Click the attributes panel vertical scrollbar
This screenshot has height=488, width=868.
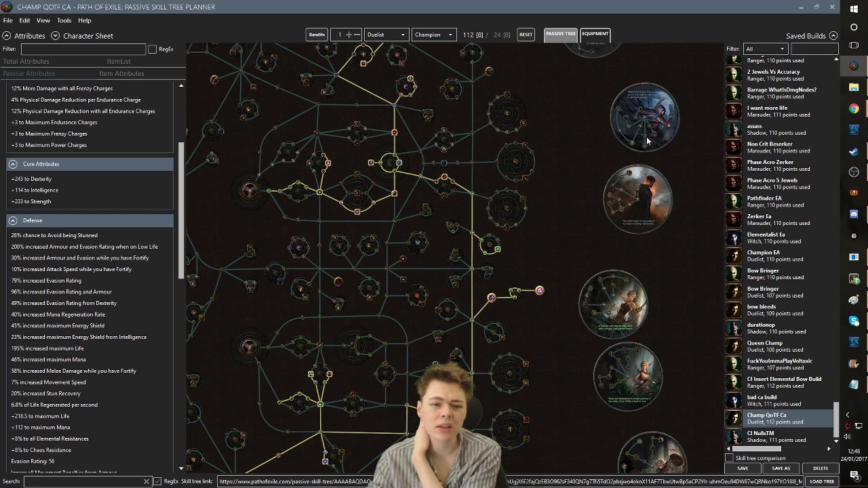(x=181, y=210)
